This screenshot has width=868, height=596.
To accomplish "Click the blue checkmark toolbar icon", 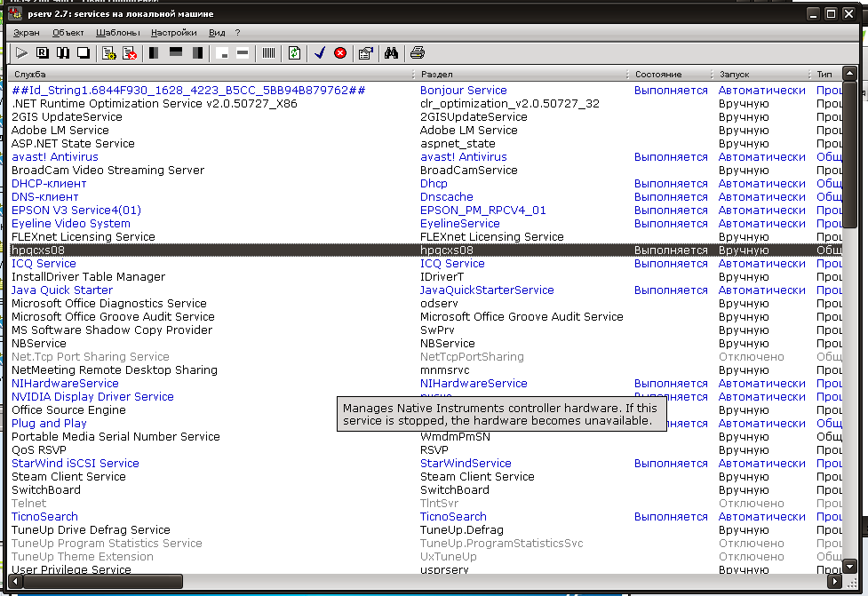I will click(x=320, y=53).
